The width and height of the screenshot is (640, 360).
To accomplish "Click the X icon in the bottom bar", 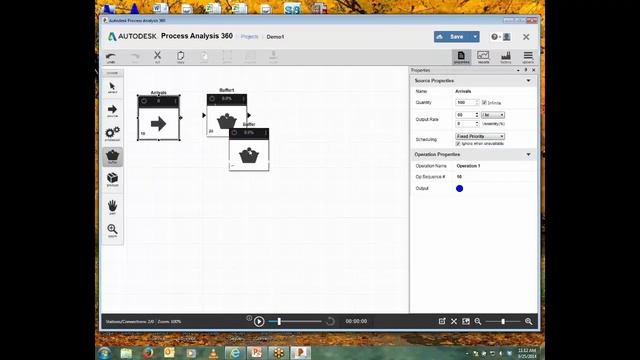I will [x=454, y=322].
